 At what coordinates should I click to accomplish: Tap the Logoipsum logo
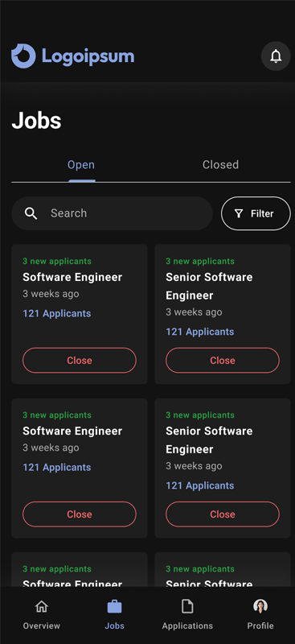coord(72,56)
